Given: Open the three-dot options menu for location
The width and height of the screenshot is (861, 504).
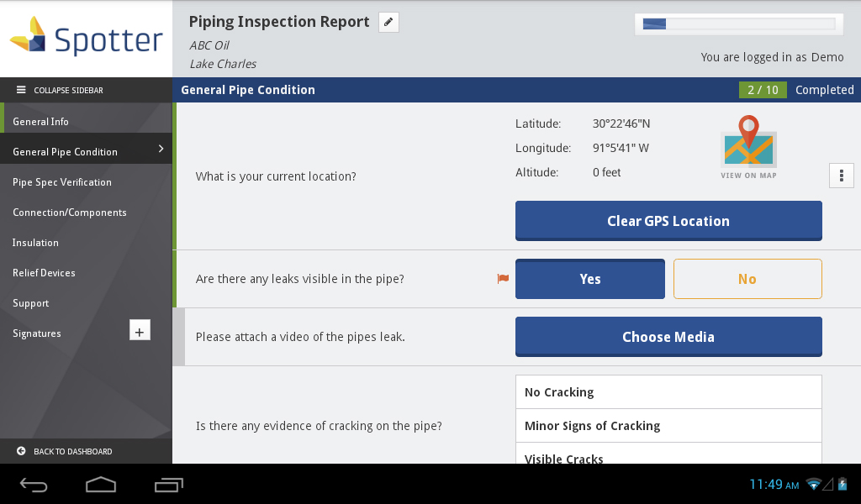Looking at the screenshot, I should pos(841,176).
